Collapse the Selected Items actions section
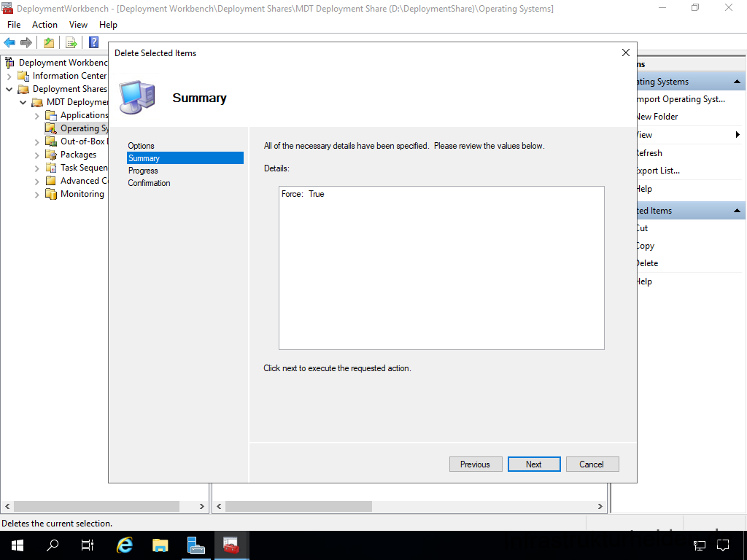Screen dimensions: 747x560 pos(737,211)
